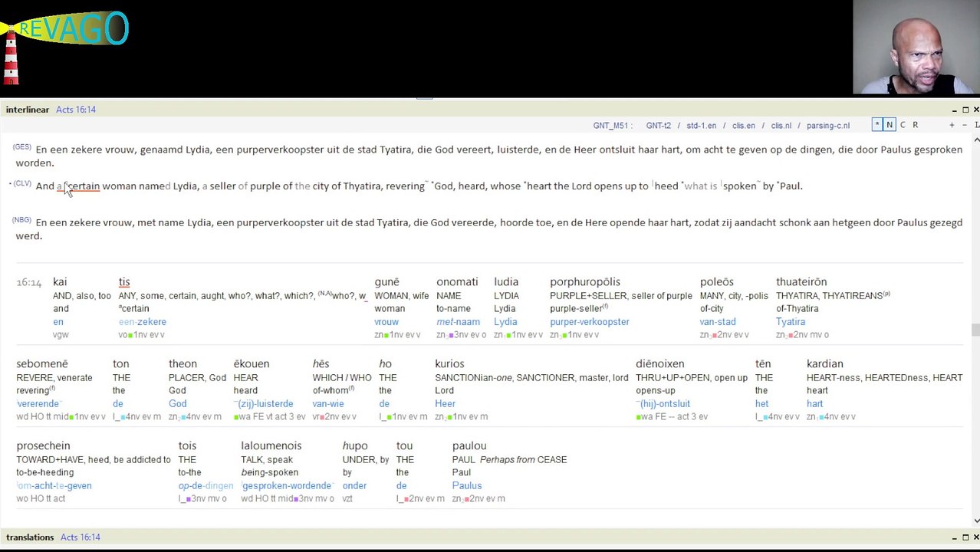Click the Acts 16:14 reference in interlinear panel

(76, 110)
